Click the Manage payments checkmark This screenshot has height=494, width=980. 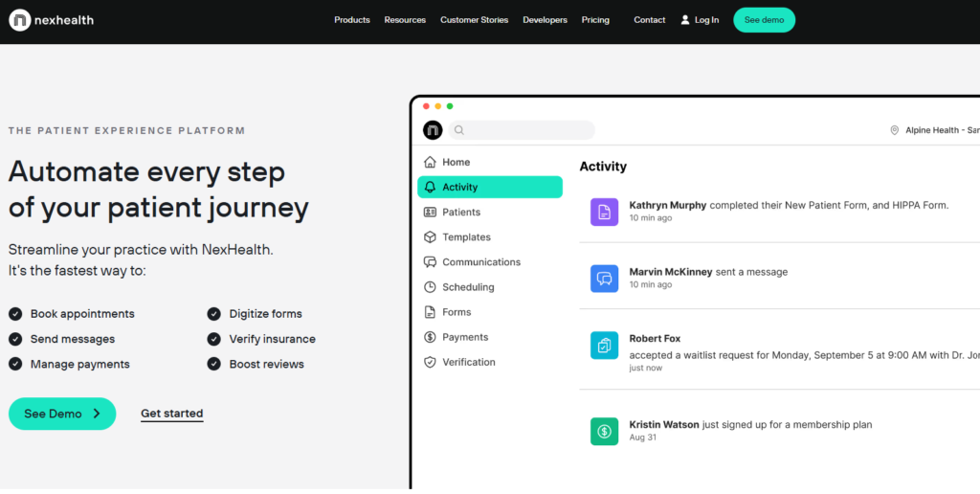click(15, 364)
